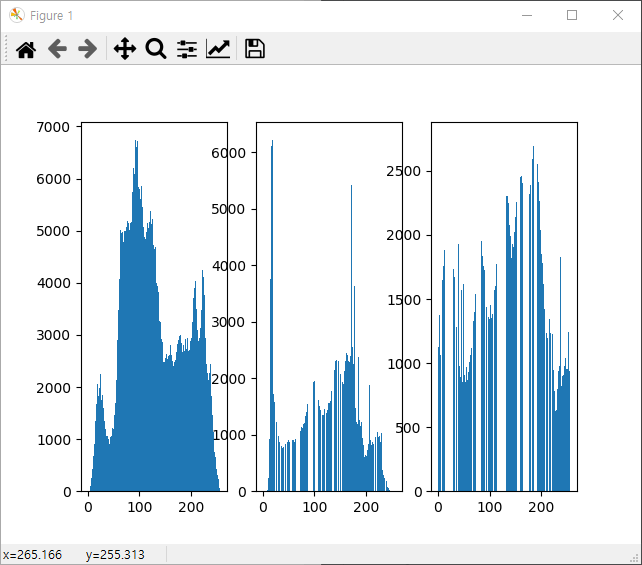642x565 pixels.
Task: Click the 5000 label on the left plot's y-axis
Action: (53, 231)
